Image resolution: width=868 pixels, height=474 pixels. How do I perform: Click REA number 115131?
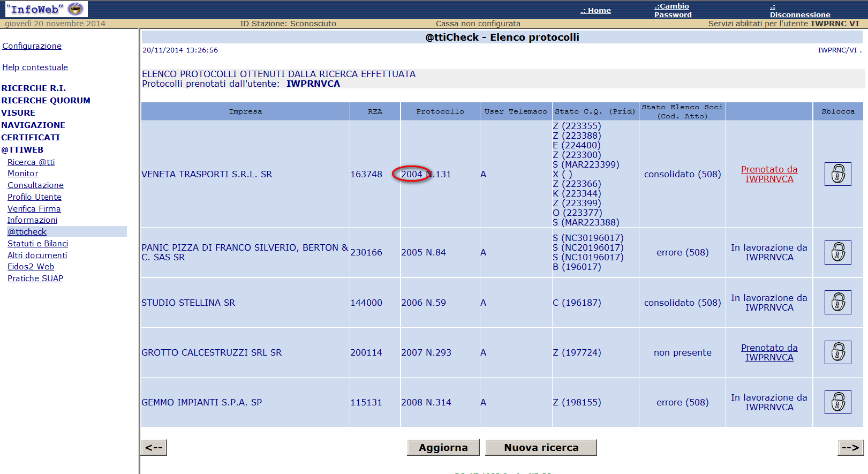tap(366, 402)
